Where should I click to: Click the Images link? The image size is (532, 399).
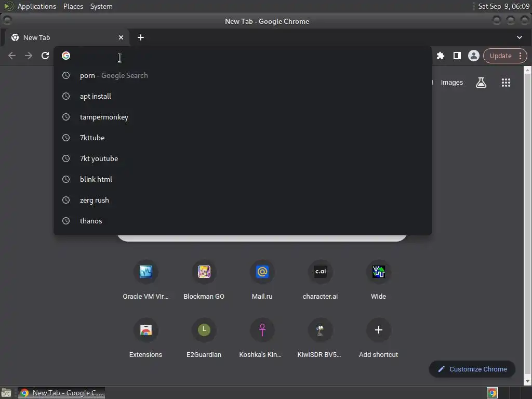click(x=451, y=83)
